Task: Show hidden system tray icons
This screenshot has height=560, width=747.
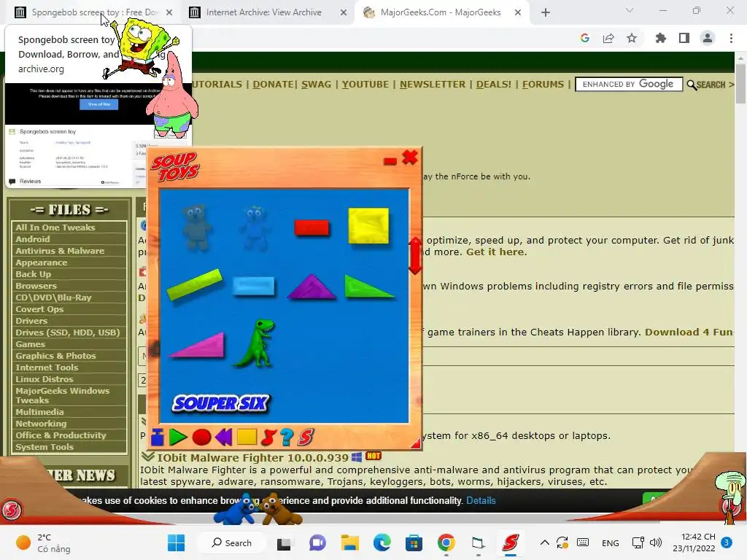Action: [x=544, y=542]
